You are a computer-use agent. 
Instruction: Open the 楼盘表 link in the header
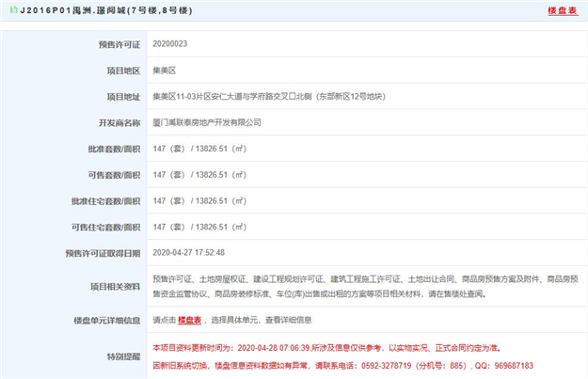563,10
